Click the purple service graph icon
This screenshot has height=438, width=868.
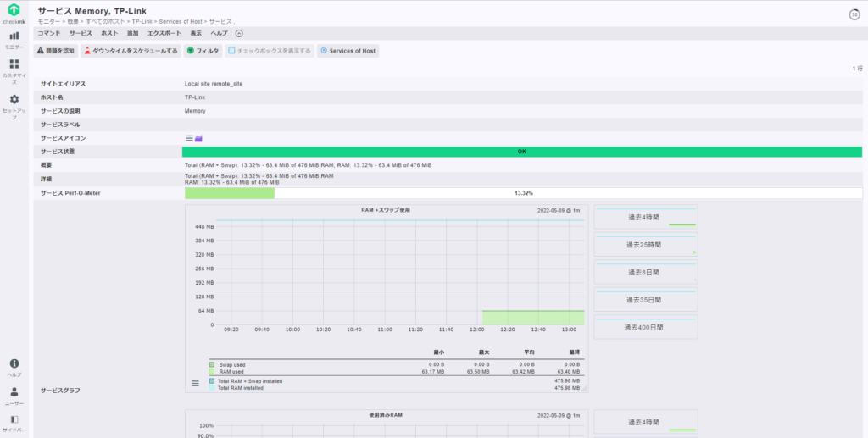pos(198,138)
